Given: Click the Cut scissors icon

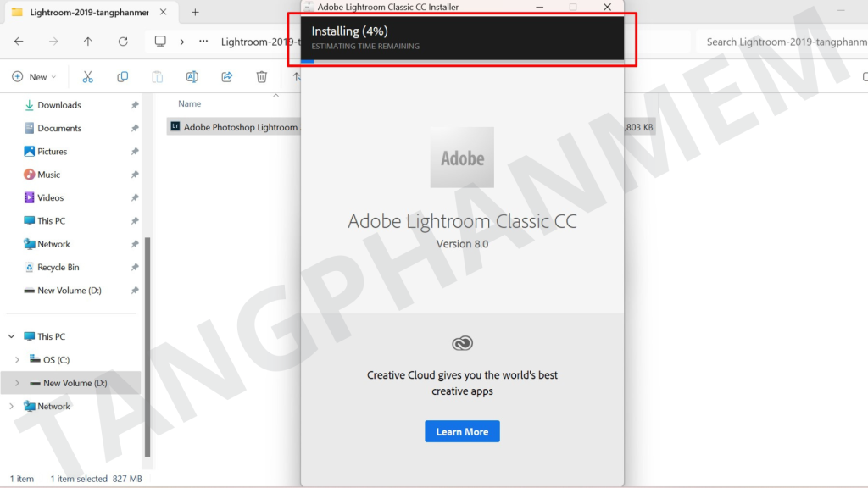Looking at the screenshot, I should pos(87,77).
